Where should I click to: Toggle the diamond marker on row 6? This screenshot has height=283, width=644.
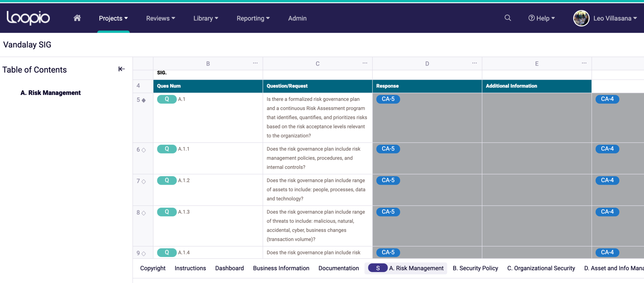144,150
